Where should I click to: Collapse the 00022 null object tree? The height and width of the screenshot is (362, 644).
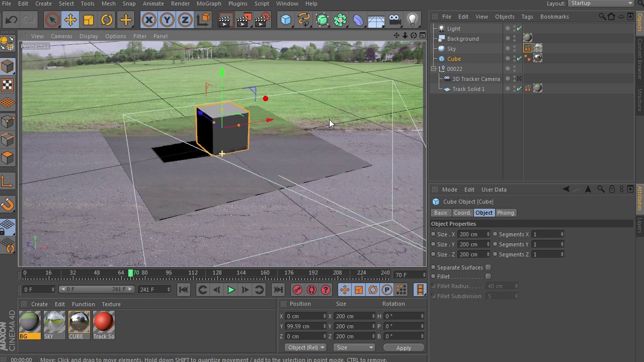click(434, 69)
